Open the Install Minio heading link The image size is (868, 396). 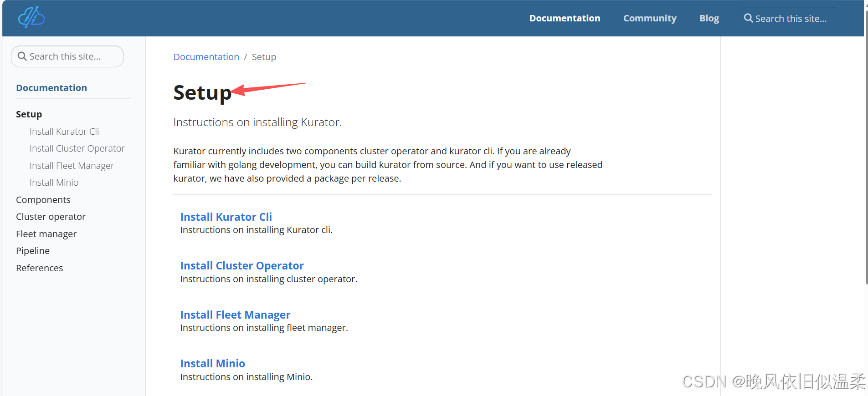click(x=212, y=363)
